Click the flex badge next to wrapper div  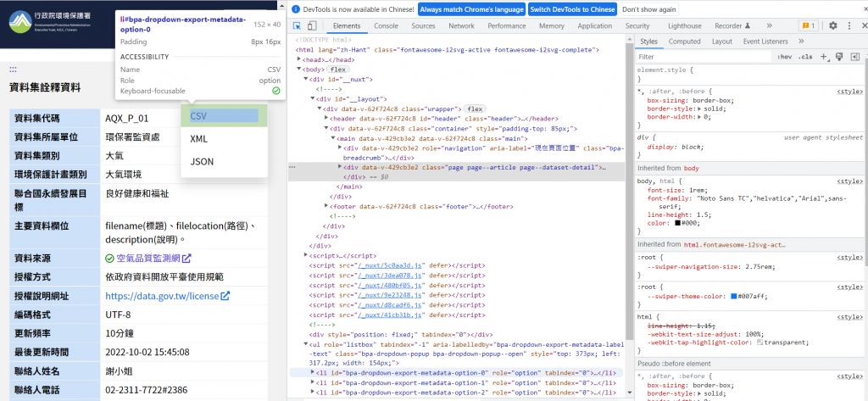tap(475, 109)
